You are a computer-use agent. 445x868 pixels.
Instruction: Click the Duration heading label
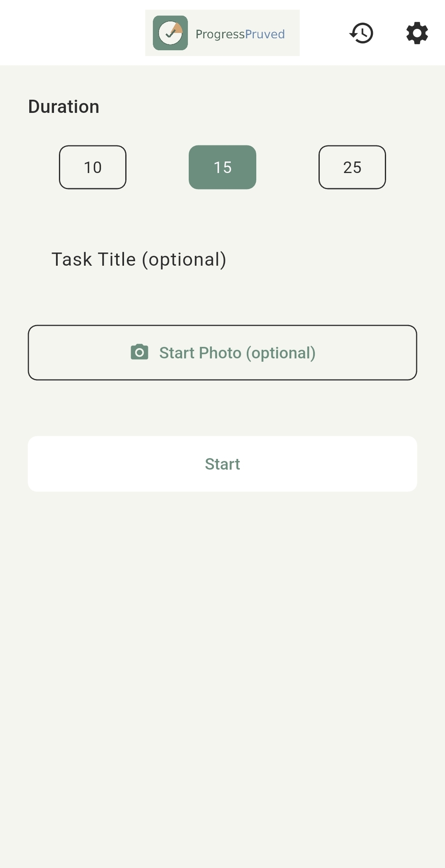pyautogui.click(x=64, y=107)
